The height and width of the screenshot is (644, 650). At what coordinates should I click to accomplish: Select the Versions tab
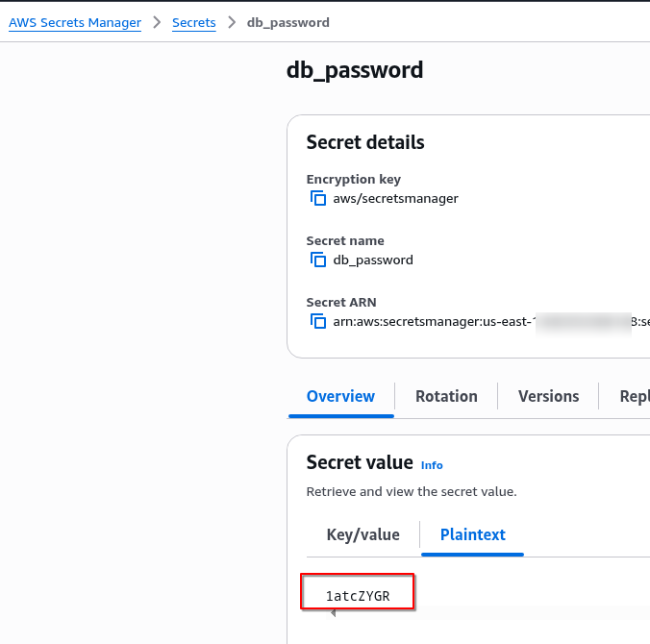tap(548, 396)
